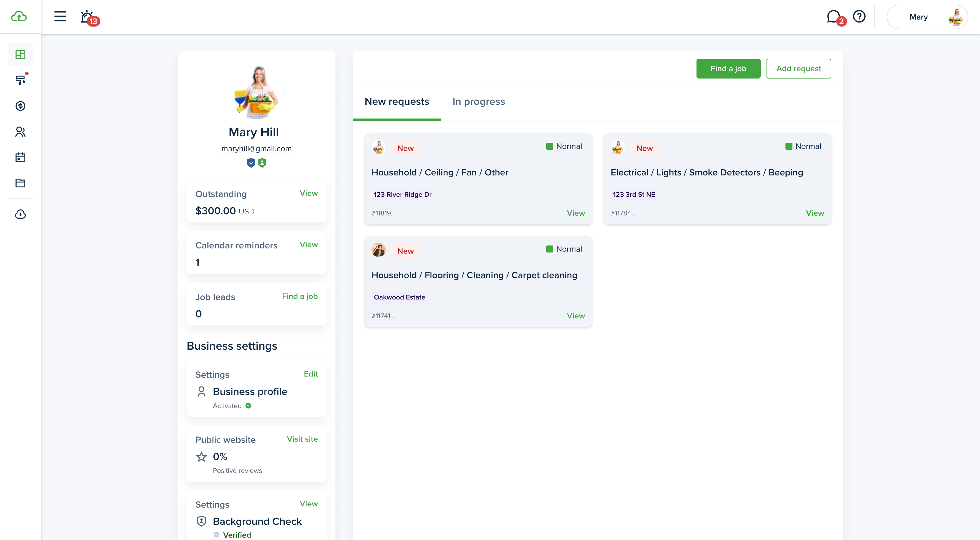The image size is (980, 540).
Task: View Calendar reminders
Action: pyautogui.click(x=309, y=245)
